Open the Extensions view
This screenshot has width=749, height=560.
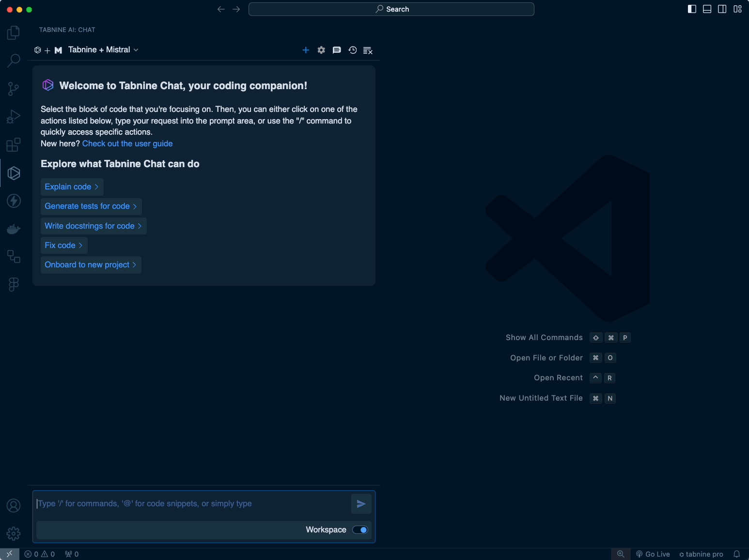point(14,145)
